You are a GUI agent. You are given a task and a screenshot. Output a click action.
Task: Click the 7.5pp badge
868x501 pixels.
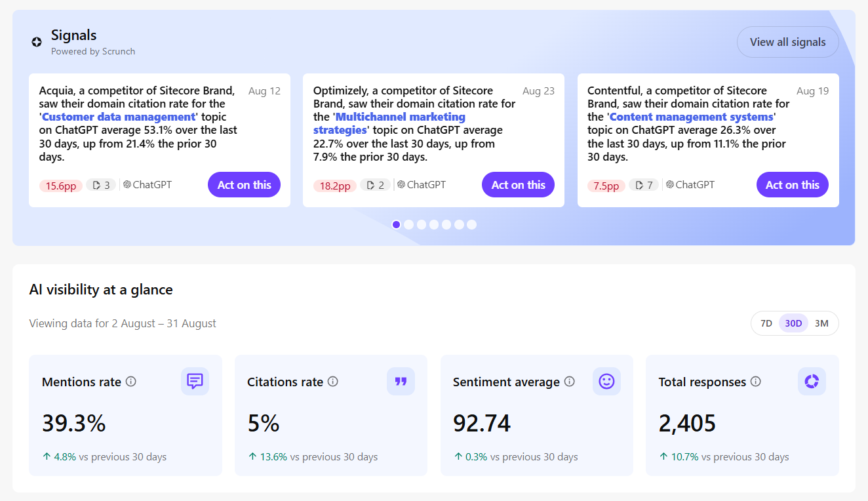click(606, 186)
